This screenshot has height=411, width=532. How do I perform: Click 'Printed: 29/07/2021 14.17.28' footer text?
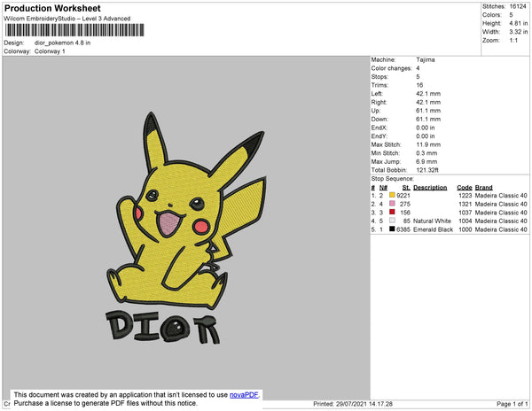353,404
